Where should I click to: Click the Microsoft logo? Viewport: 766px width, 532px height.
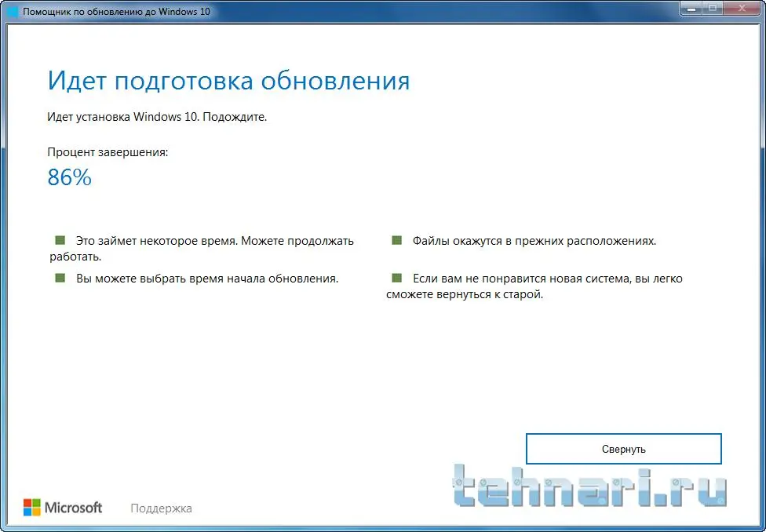63,508
